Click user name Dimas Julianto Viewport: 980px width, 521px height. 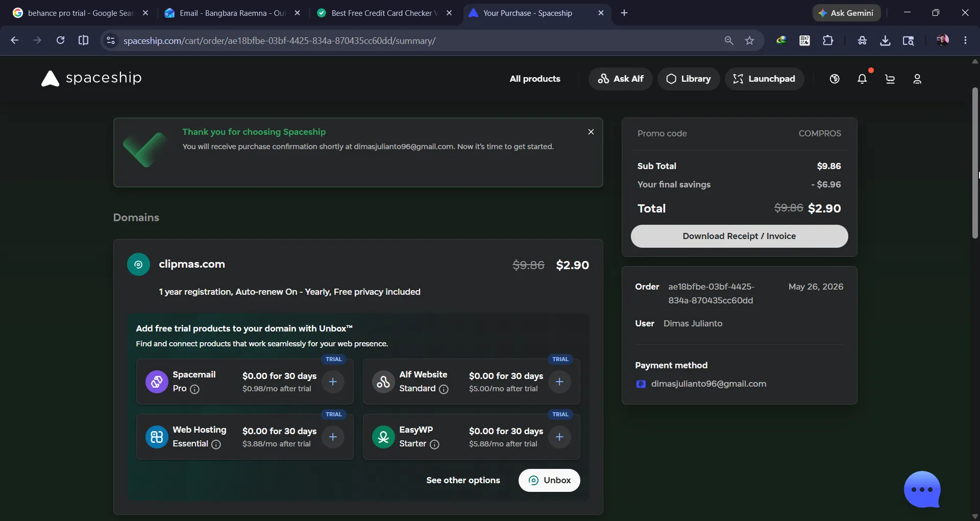click(x=693, y=323)
